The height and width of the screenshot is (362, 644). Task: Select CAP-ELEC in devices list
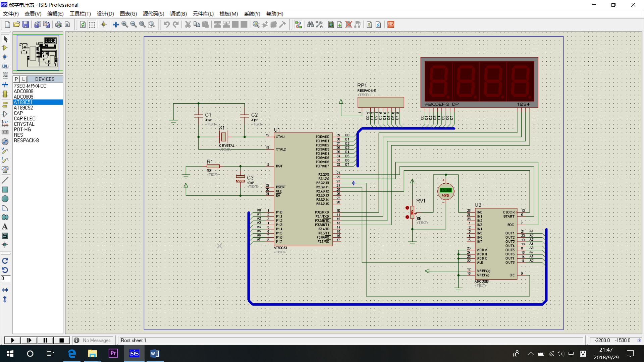[38, 119]
